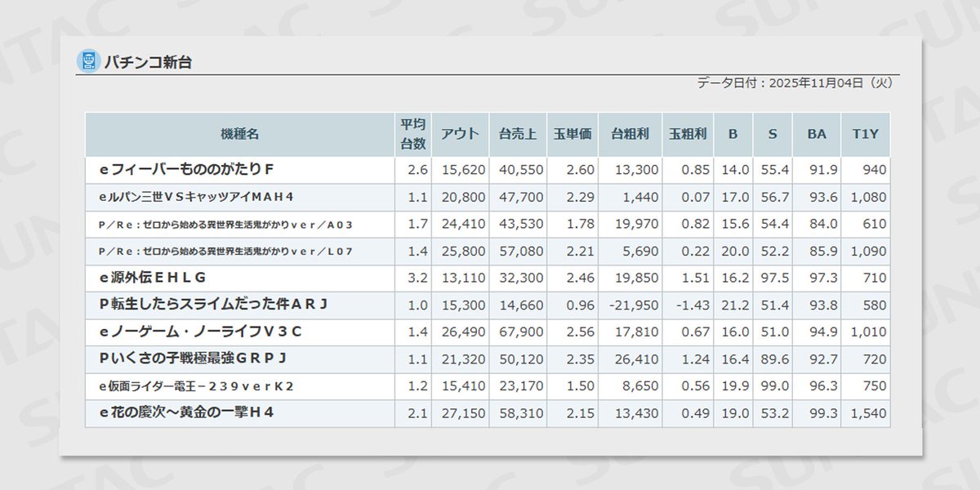Screen dimensions: 980x490
Task: Click S value 99.0
Action: pyautogui.click(x=776, y=385)
